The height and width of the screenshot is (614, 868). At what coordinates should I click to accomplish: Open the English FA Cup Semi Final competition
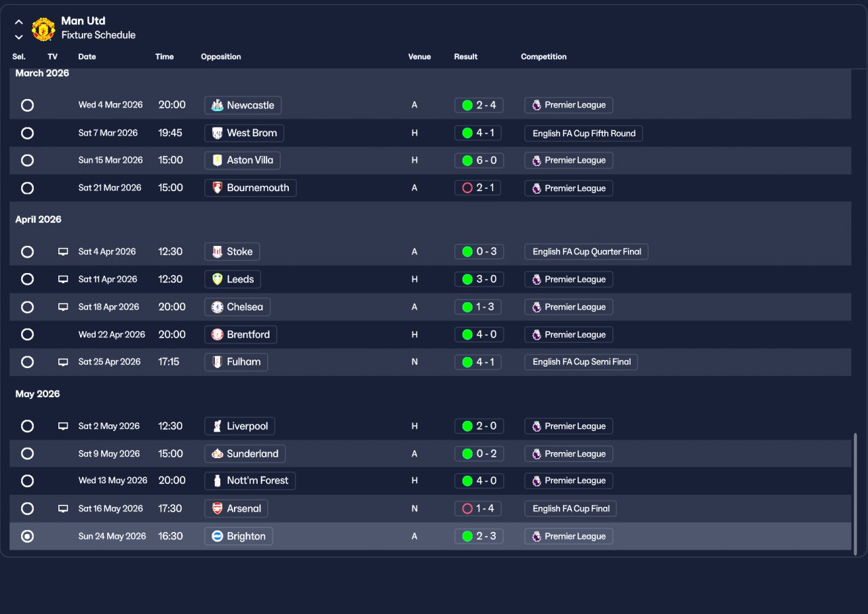point(581,362)
